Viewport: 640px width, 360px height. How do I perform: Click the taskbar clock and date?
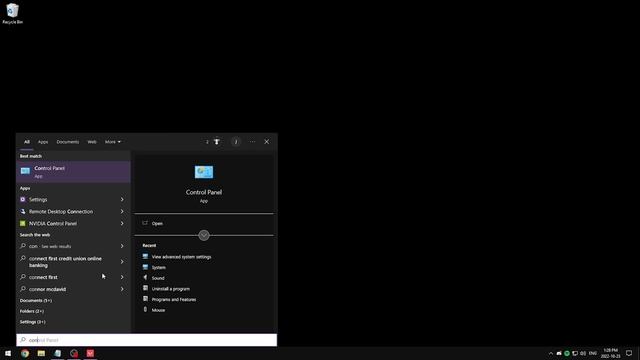(611, 353)
